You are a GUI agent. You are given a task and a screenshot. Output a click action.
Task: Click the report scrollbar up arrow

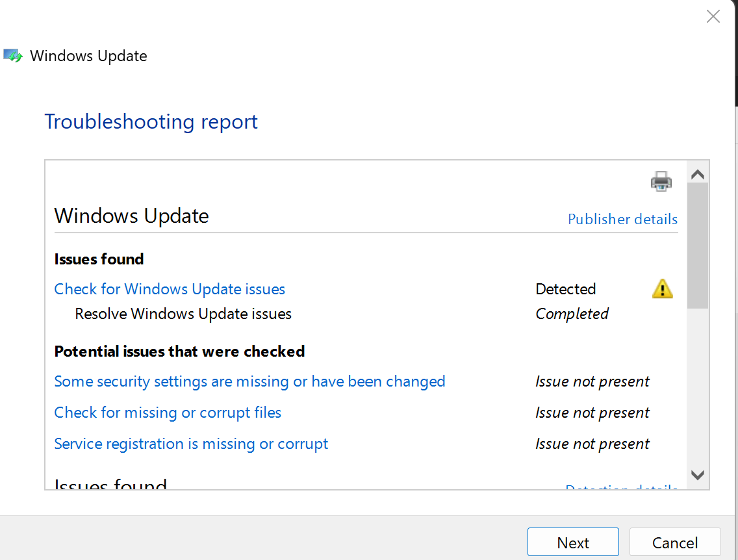point(698,175)
